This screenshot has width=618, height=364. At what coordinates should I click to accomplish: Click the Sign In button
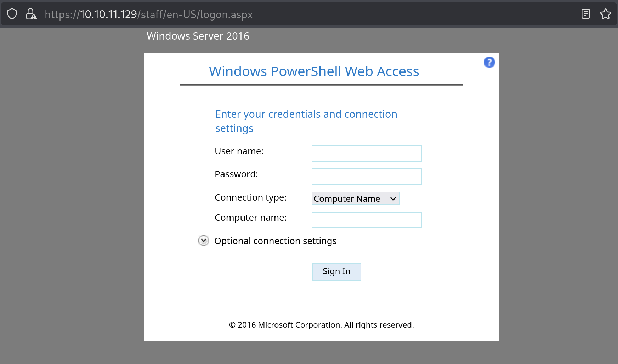click(336, 272)
